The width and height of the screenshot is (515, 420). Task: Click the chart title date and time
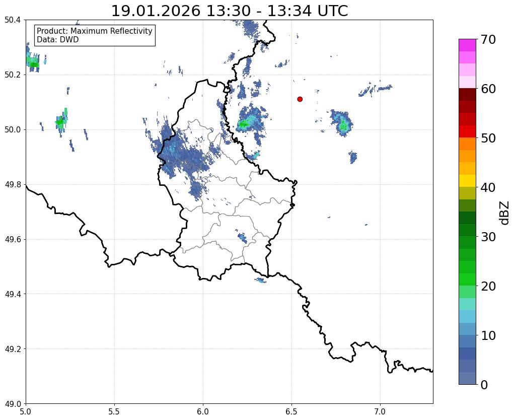pos(229,11)
